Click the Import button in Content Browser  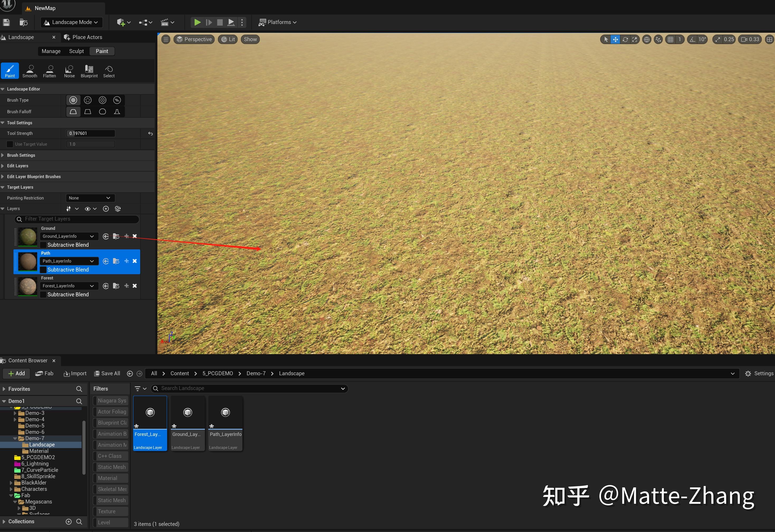click(x=75, y=374)
